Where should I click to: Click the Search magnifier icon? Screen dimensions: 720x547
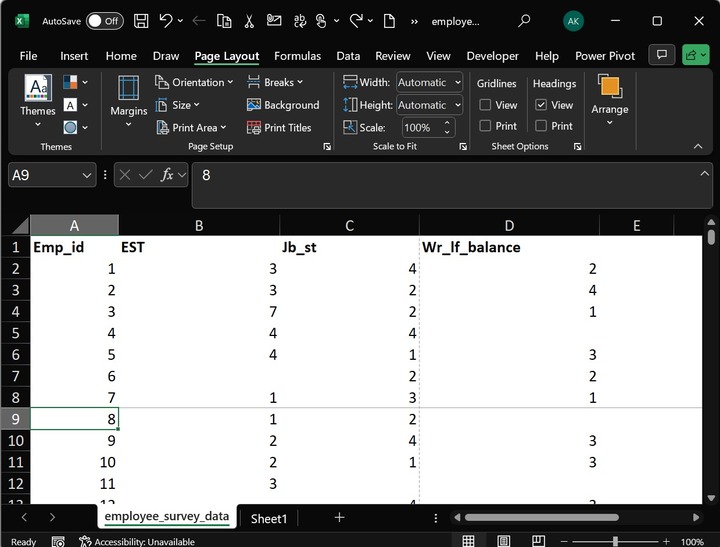point(524,21)
